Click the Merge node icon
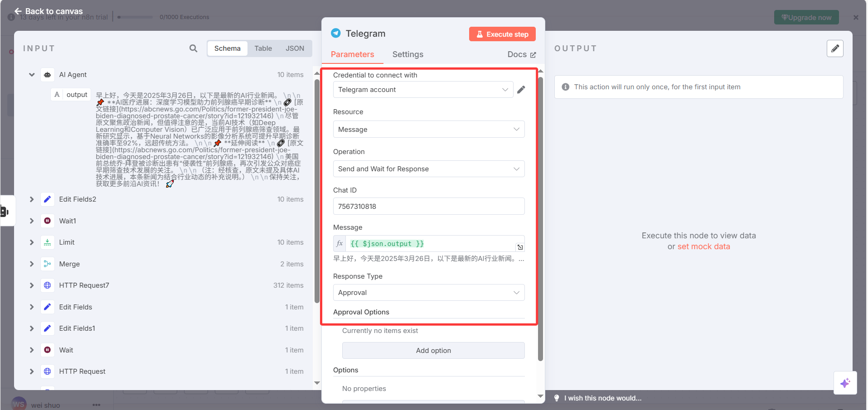This screenshot has width=868, height=410. click(48, 264)
